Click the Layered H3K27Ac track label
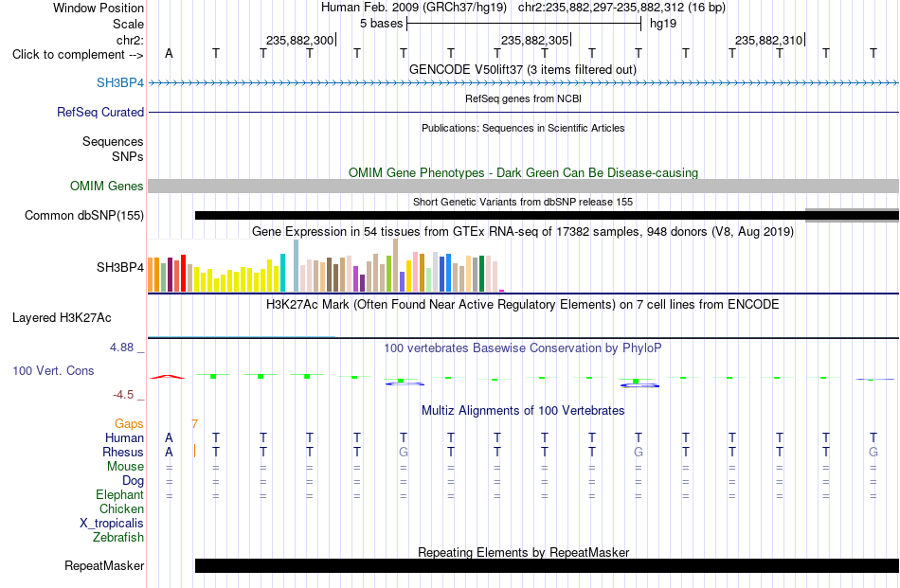 [x=62, y=318]
